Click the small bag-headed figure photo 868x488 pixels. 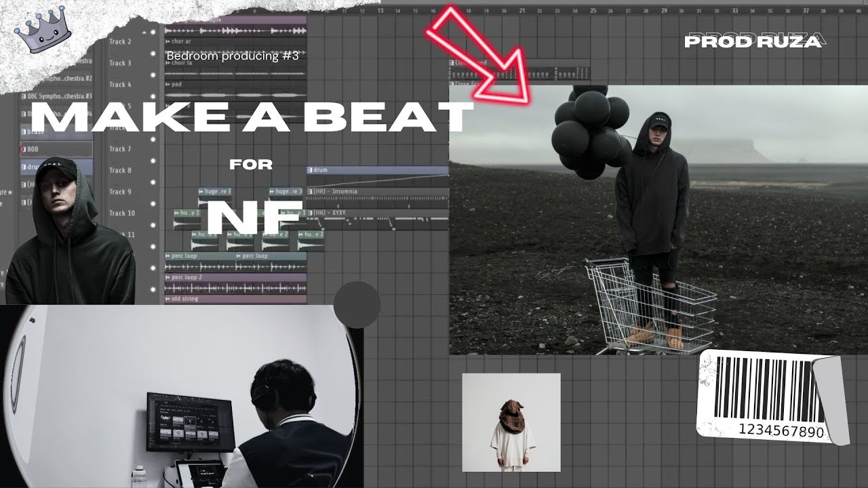tap(511, 422)
